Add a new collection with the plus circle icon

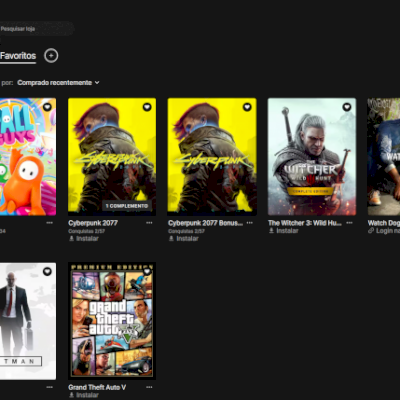[x=51, y=56]
